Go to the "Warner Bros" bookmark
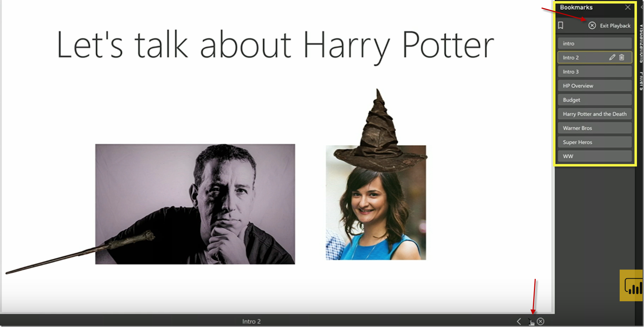The height and width of the screenshot is (327, 644). point(595,128)
